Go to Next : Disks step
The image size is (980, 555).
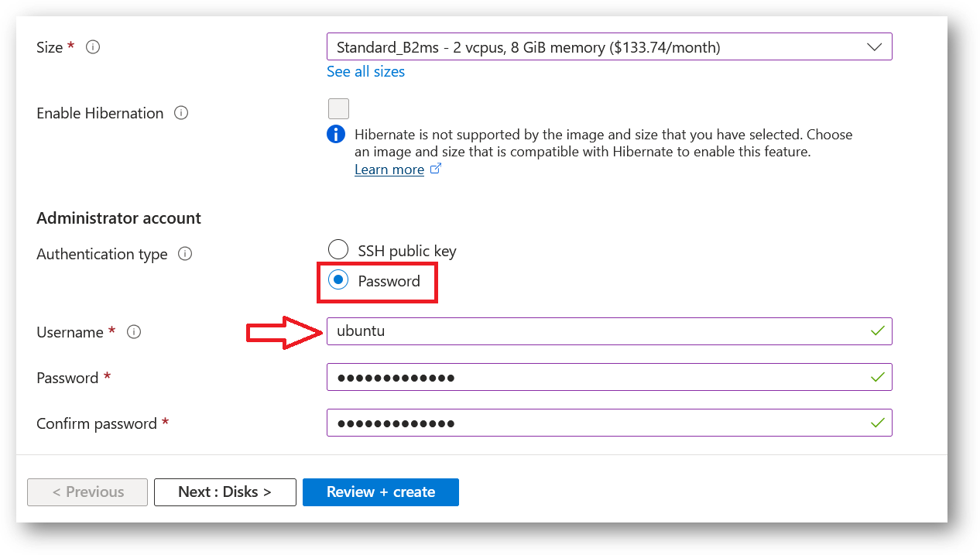(224, 492)
